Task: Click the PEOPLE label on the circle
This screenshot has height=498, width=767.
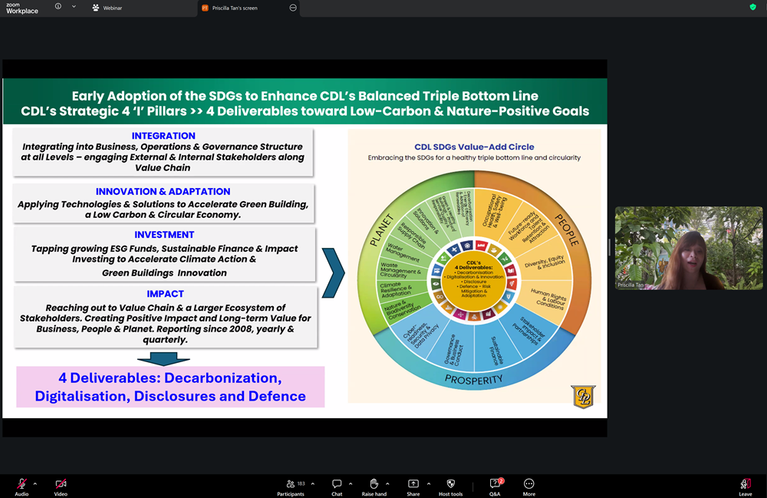Action: click(x=567, y=229)
